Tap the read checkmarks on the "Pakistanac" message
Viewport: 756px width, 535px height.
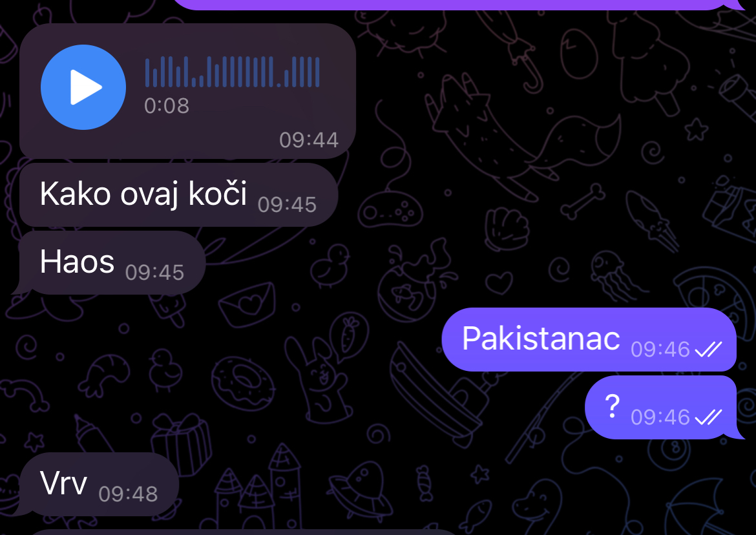pyautogui.click(x=708, y=349)
